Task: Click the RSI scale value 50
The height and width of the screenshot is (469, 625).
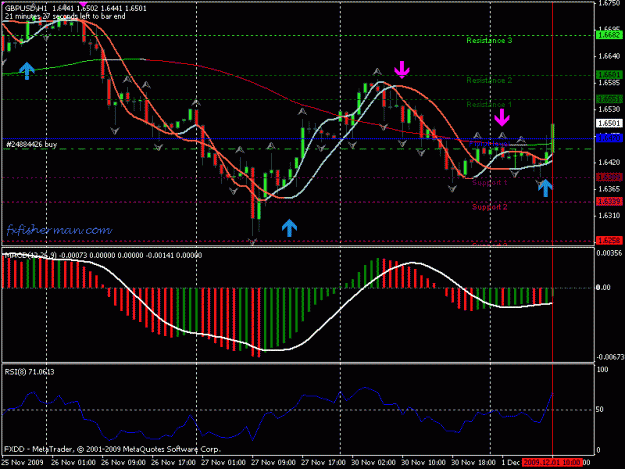Action: [601, 410]
